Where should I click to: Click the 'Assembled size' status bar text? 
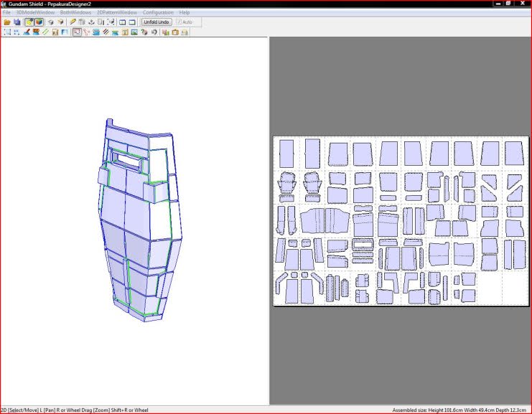pyautogui.click(x=459, y=410)
